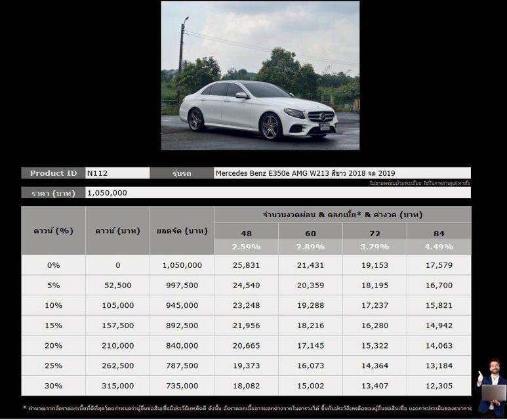The width and height of the screenshot is (507, 420).
Task: Click the Product ID label
Action: (53, 173)
